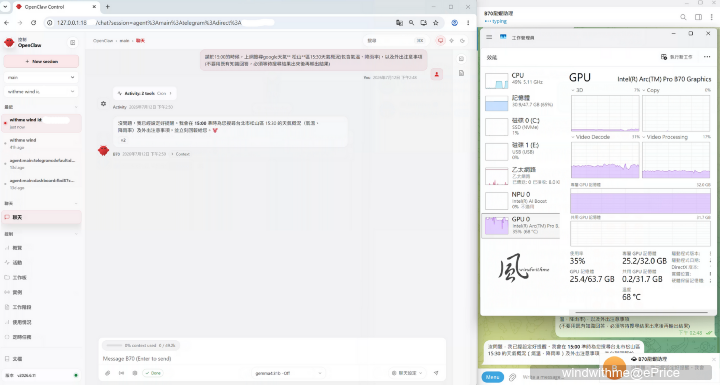This screenshot has height=385, width=720.
Task: Open the session selector dropdown below main
Action: tap(41, 91)
